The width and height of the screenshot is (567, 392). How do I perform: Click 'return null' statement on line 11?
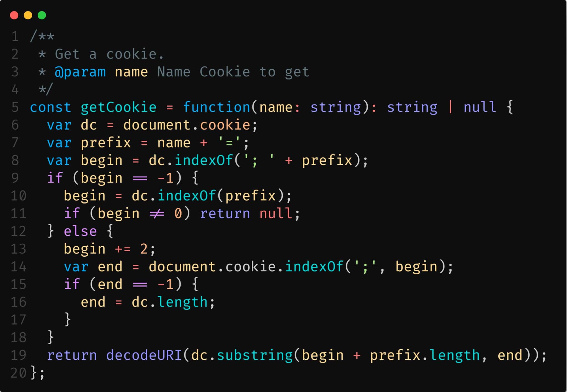point(246,213)
